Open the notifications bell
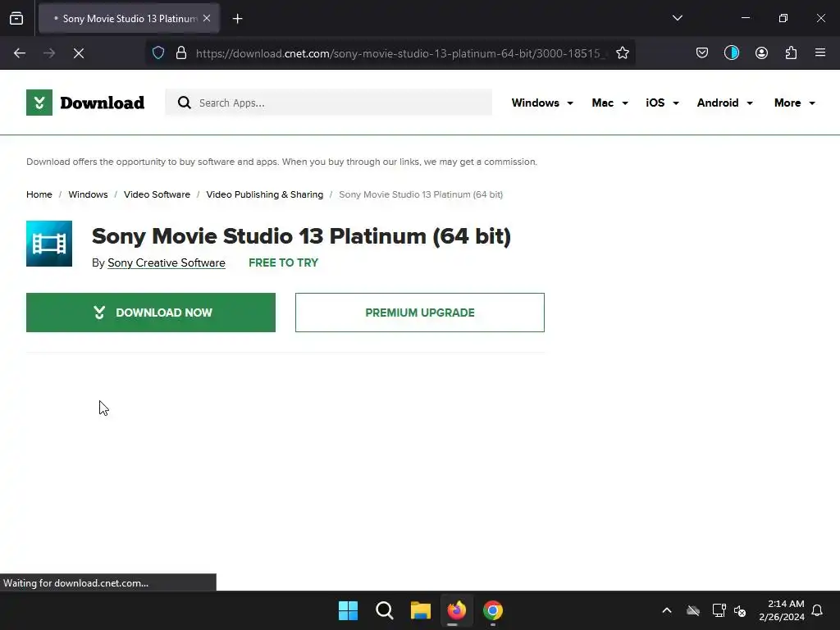Screen dimensions: 840x630 817,610
